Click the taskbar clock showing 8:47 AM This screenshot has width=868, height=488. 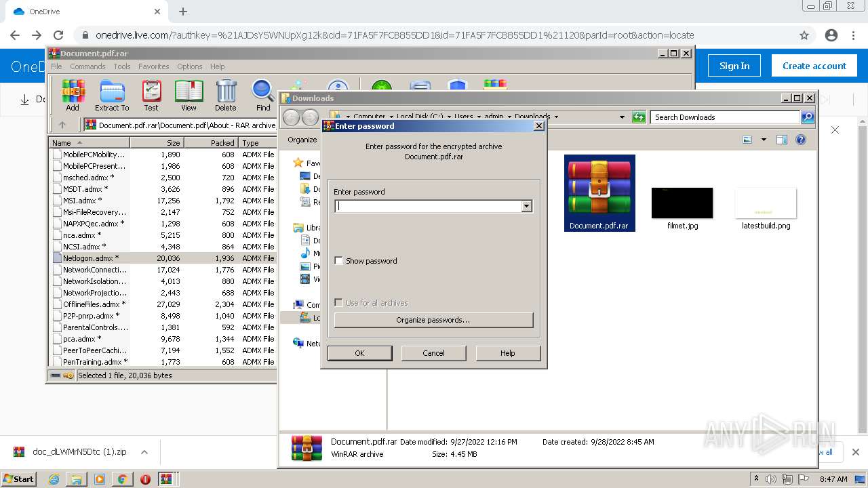point(833,479)
